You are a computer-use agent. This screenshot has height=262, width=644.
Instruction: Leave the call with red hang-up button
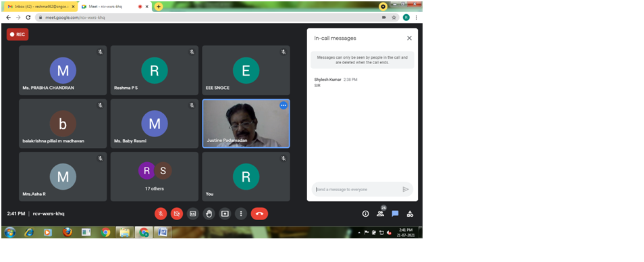coord(259,213)
